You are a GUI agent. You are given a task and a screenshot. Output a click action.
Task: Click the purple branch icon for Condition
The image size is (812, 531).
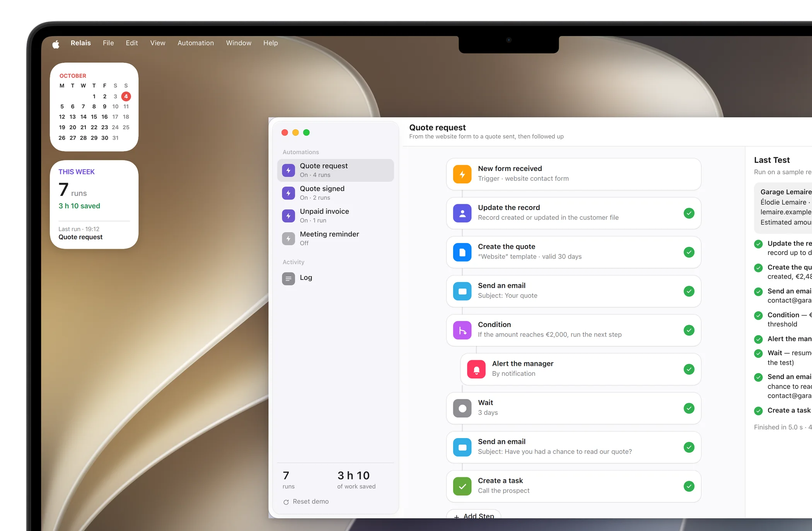462,330
